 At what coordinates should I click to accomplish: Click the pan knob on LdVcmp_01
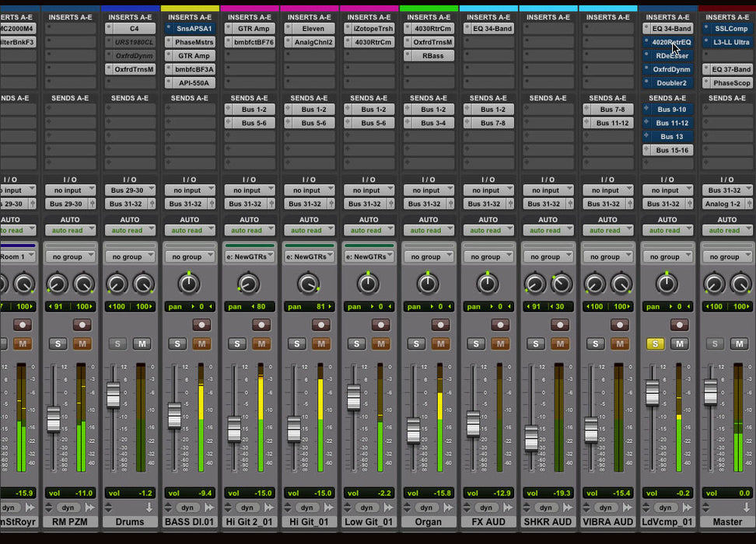point(667,284)
